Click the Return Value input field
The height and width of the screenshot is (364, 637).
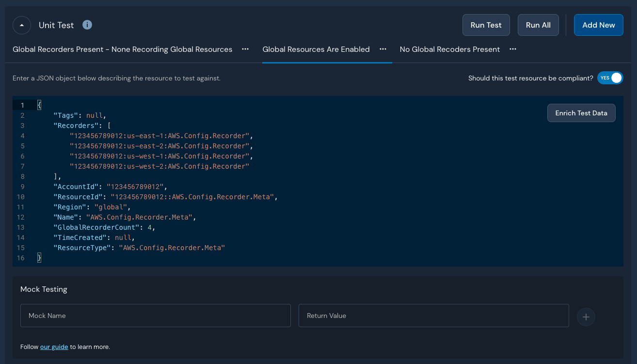tap(433, 316)
